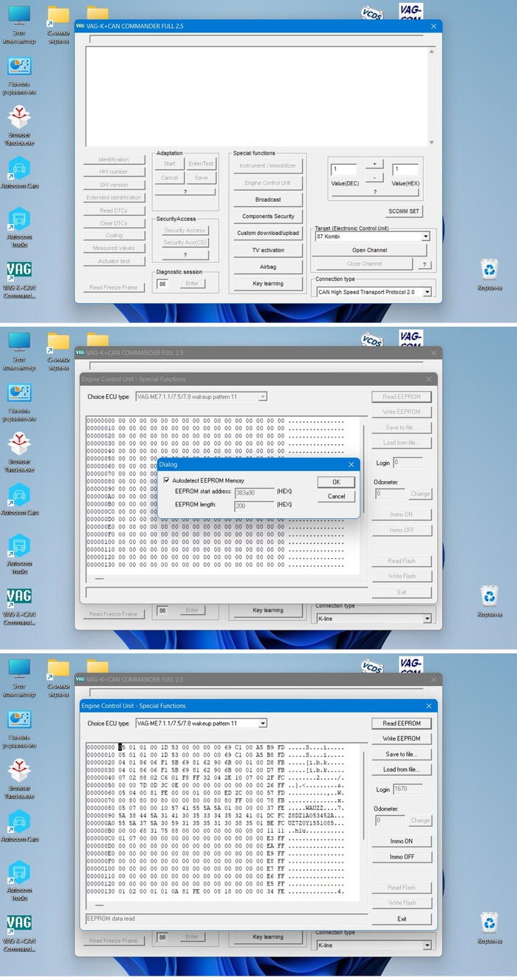Viewport: 517px width, 980px height.
Task: Click the question mark in Adaptation group
Action: coord(185,191)
